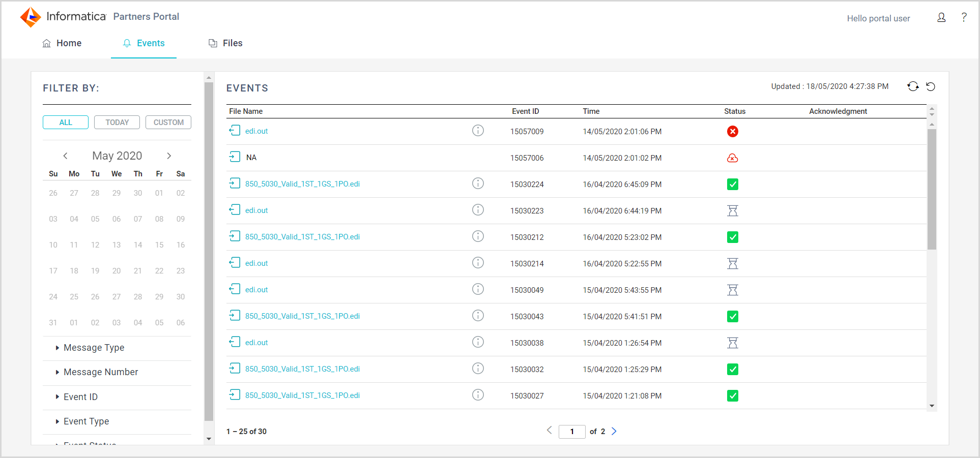
Task: Open edi.out link of event 15030049
Action: [x=256, y=290]
